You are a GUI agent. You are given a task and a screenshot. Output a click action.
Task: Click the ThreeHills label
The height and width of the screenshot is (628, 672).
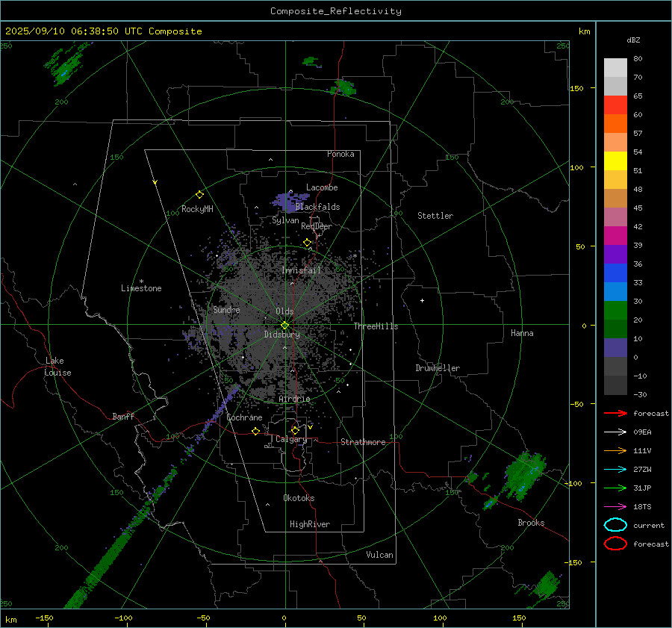(376, 326)
